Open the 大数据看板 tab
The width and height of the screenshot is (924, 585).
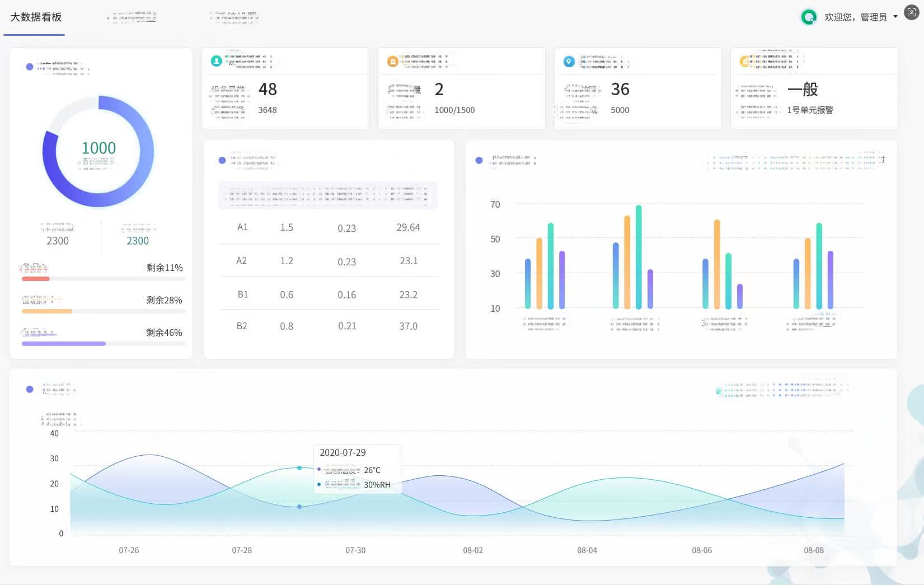[36, 17]
